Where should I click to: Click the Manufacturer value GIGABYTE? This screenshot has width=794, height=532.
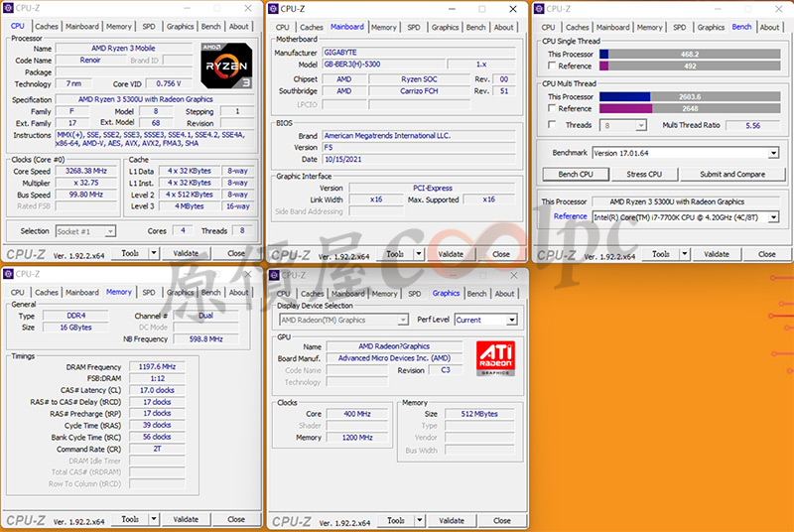419,53
